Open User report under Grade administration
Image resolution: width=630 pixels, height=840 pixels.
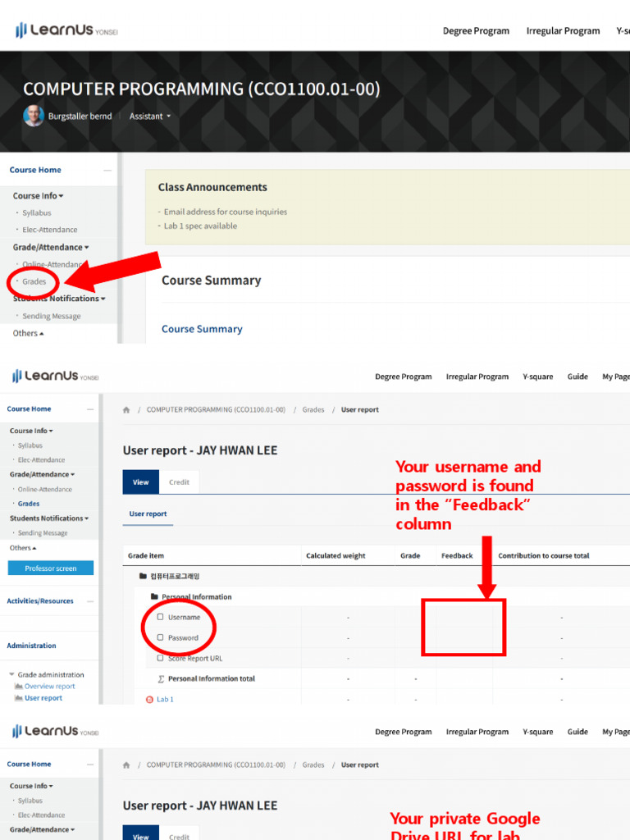pyautogui.click(x=43, y=698)
